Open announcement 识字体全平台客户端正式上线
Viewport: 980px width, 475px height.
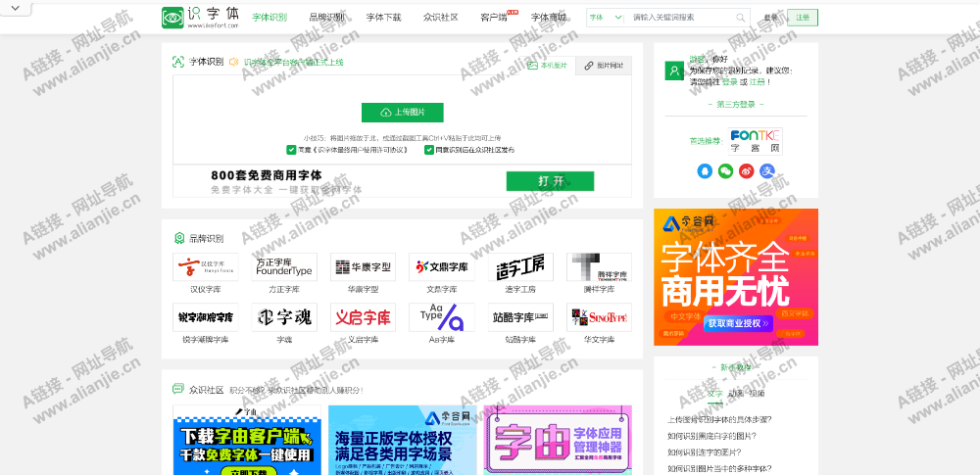pyautogui.click(x=293, y=62)
